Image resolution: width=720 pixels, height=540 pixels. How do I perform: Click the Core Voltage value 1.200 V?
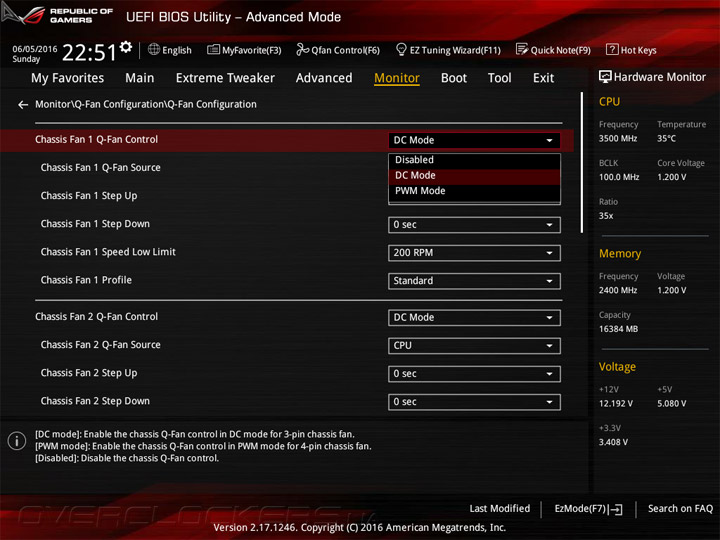[672, 177]
